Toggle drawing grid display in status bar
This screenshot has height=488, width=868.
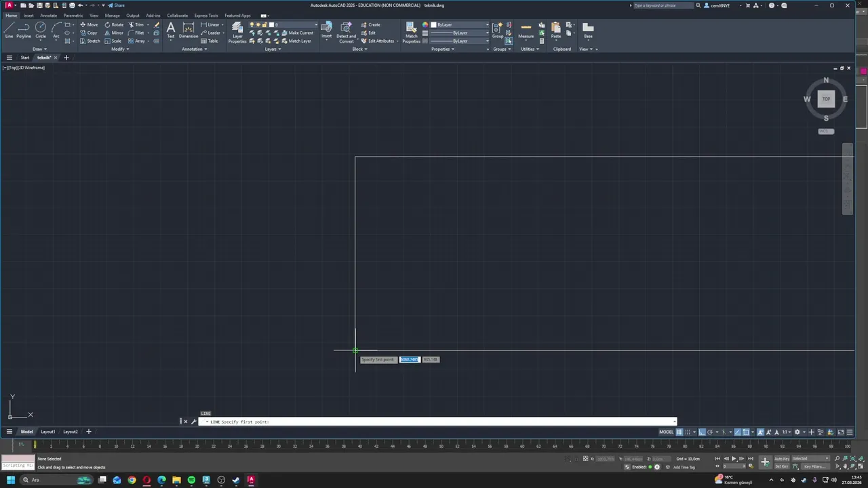coord(679,432)
